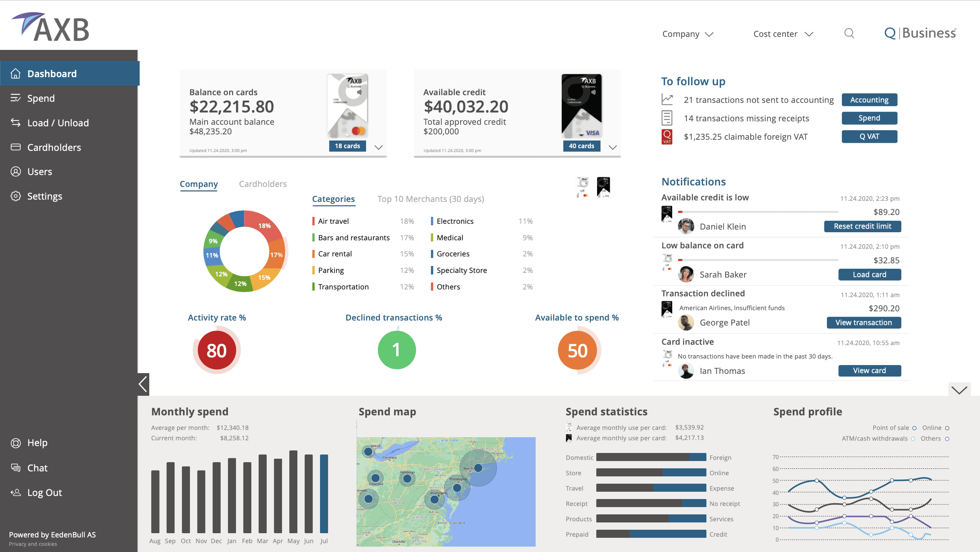
Task: Click Daniel Klein's credit progress bar
Action: [758, 212]
